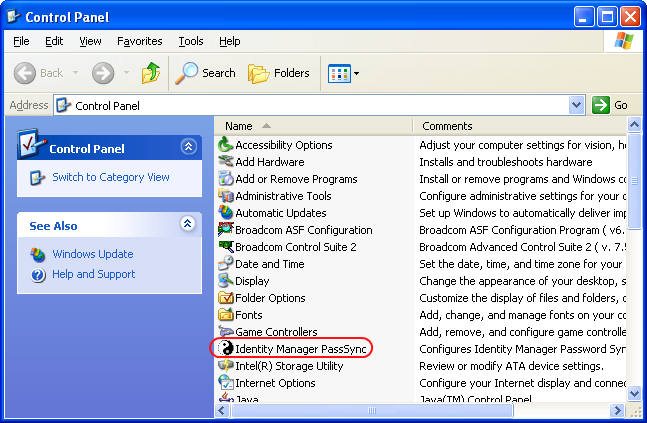Open the Accessibility Options icon

[x=226, y=145]
